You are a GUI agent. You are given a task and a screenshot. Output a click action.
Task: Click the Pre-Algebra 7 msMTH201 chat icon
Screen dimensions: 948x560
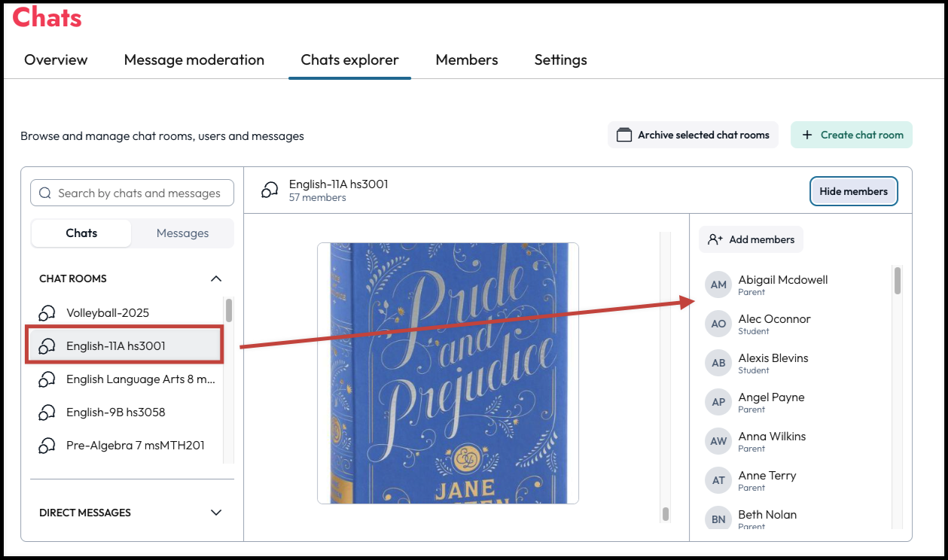point(47,445)
